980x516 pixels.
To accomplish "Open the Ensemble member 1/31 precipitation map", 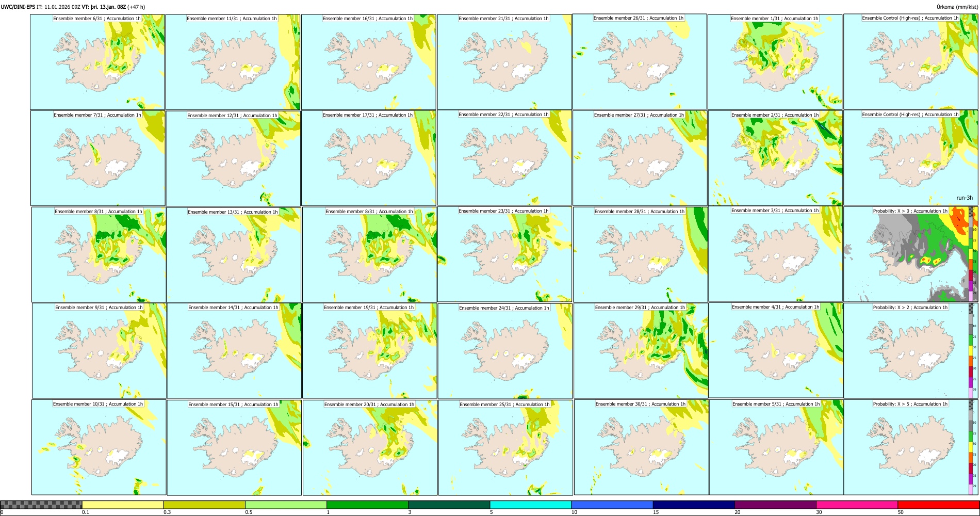I will [775, 62].
